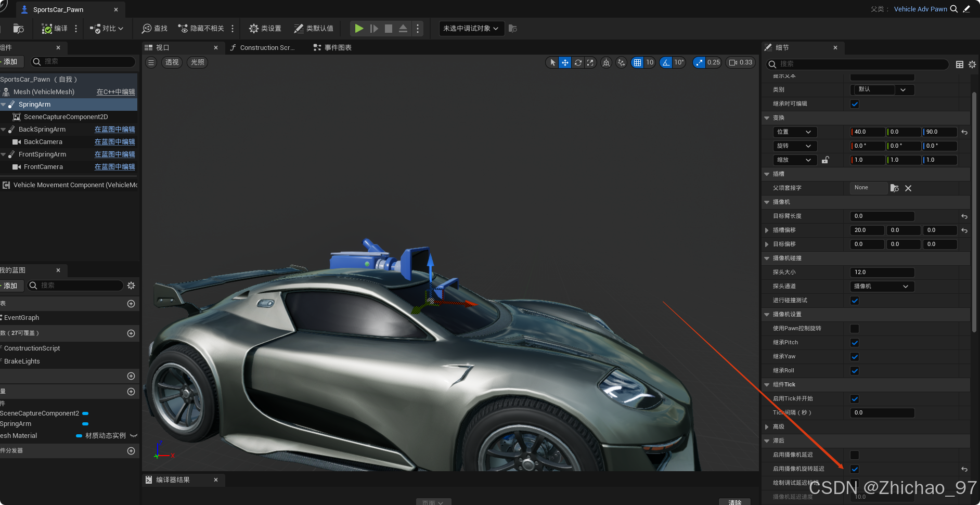The height and width of the screenshot is (505, 980).
Task: Toggle surface snapping icon
Action: click(622, 62)
